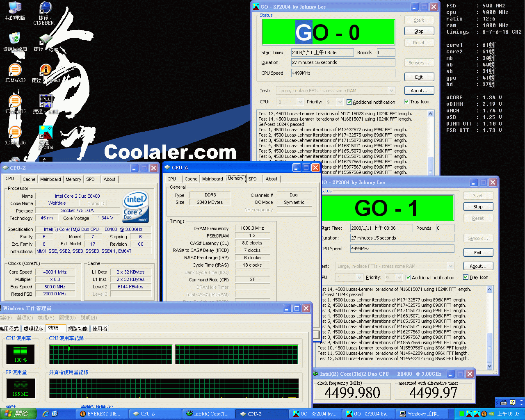Open the CPU dropdown in the GO - 1 window

click(x=359, y=278)
